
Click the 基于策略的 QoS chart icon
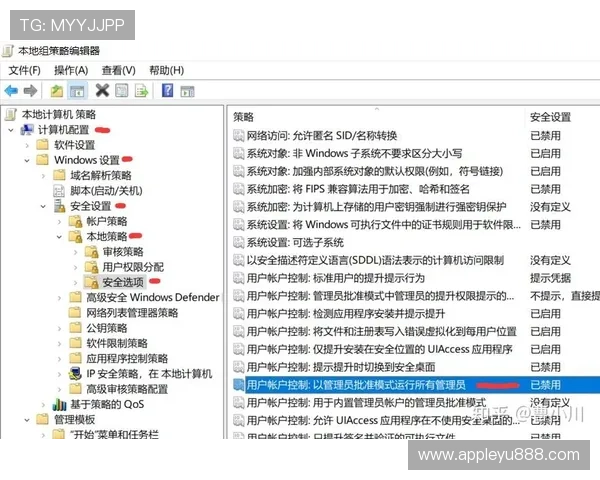tap(59, 404)
